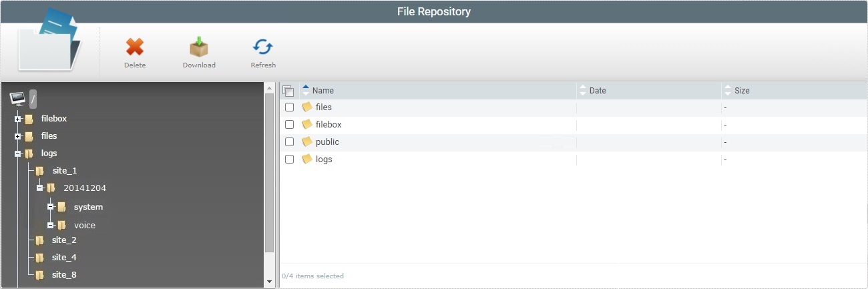Click folder icon beside site_2 in tree
Image resolution: width=868 pixels, height=289 pixels.
(x=40, y=240)
